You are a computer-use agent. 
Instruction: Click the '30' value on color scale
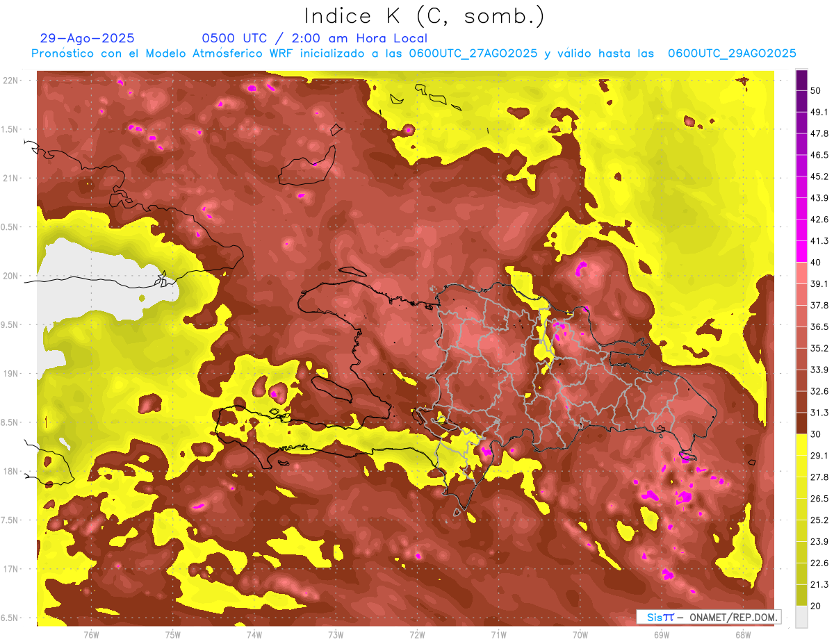(x=815, y=434)
